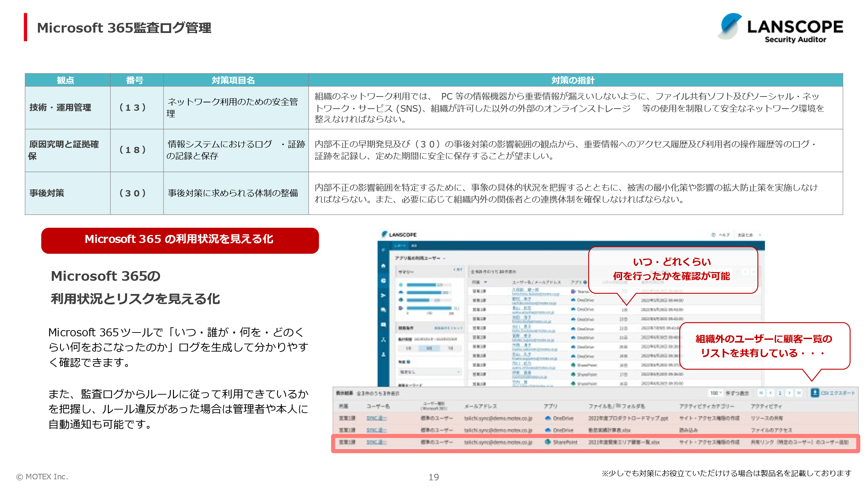The width and height of the screenshot is (868, 488).
Task: Click the 対策の指針 header in the slide table
Action: pyautogui.click(x=575, y=80)
